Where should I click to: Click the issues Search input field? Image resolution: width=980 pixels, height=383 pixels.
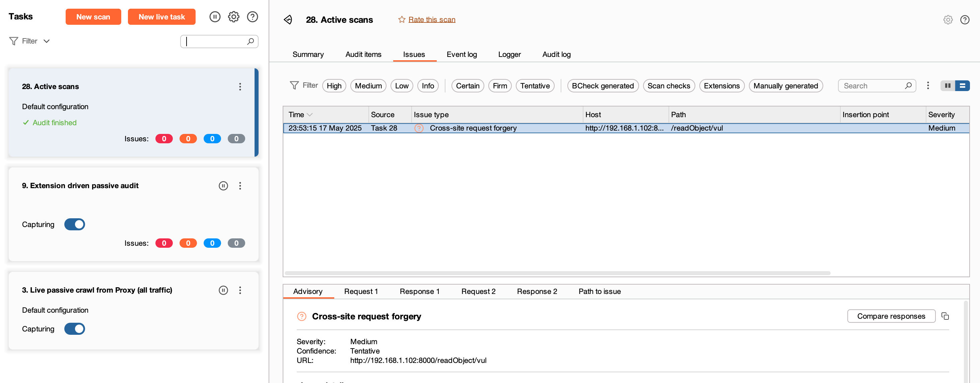click(877, 86)
